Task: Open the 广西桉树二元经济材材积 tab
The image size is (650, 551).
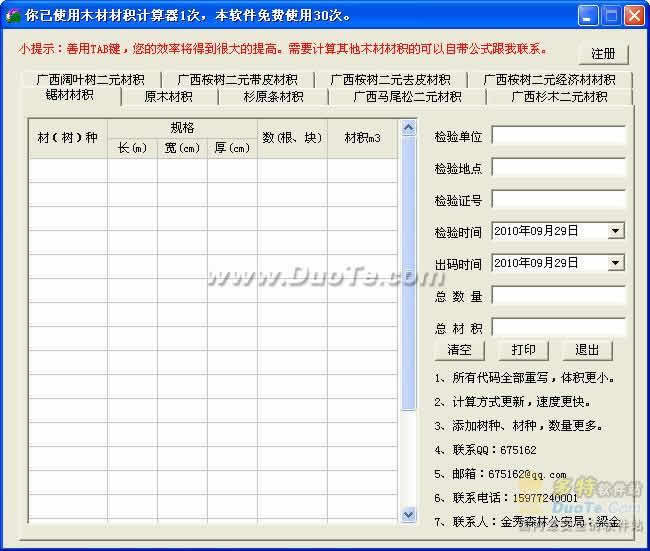Action: (549, 79)
